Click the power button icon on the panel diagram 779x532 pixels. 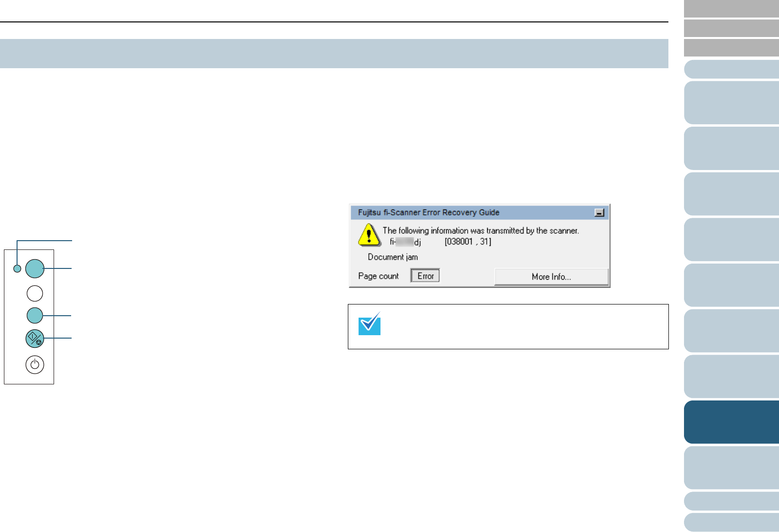point(35,364)
